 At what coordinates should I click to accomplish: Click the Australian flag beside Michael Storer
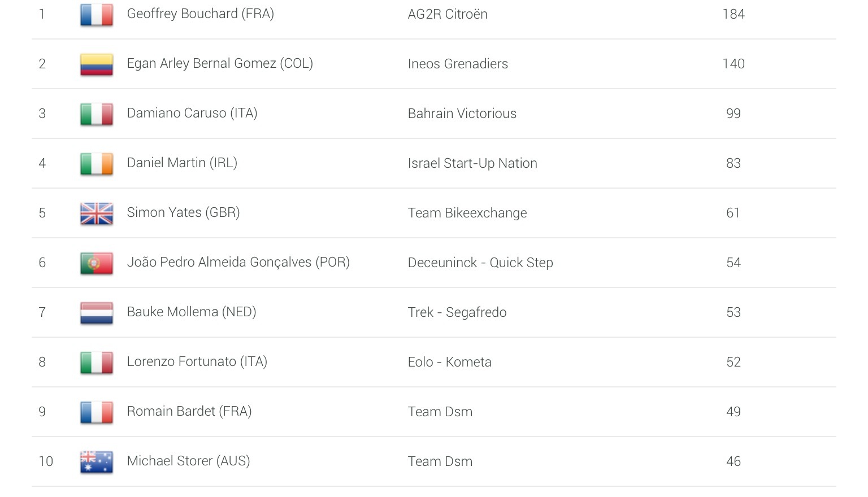[x=97, y=462]
